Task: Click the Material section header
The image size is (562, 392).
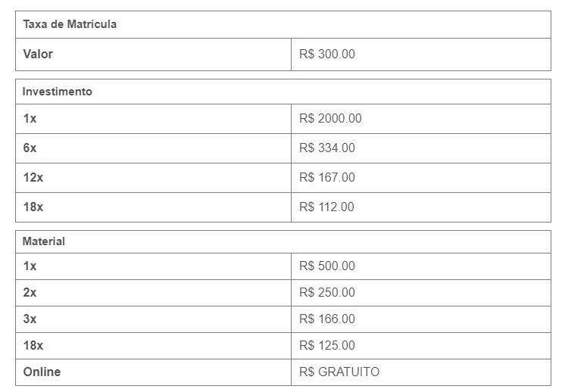Action: 44,241
